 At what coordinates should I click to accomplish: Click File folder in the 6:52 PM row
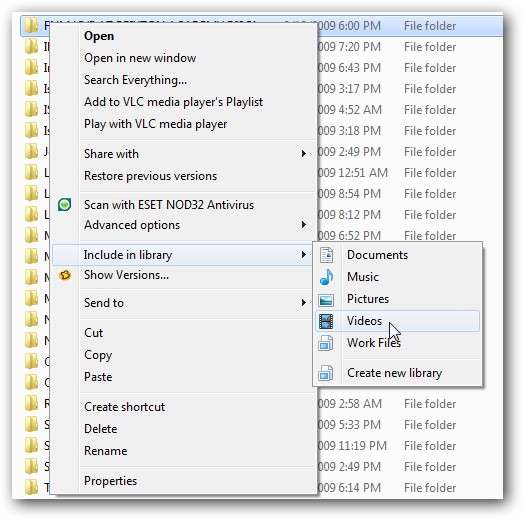click(x=430, y=236)
